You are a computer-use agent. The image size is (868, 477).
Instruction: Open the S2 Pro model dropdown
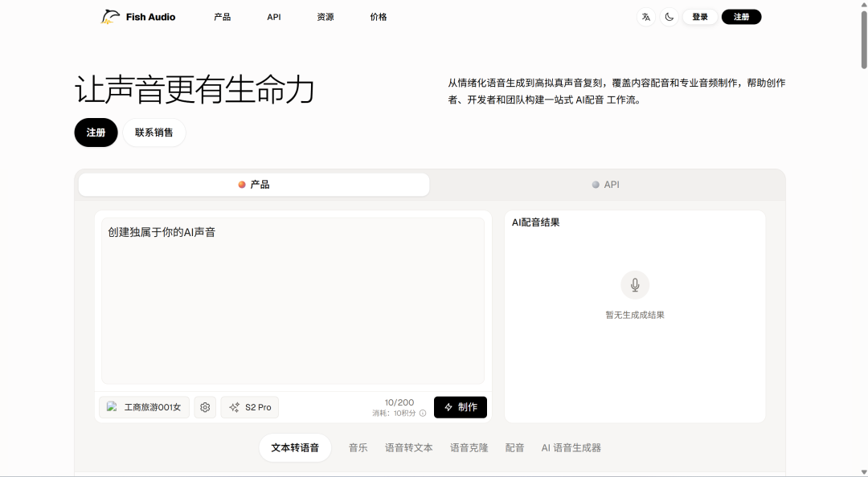(250, 407)
